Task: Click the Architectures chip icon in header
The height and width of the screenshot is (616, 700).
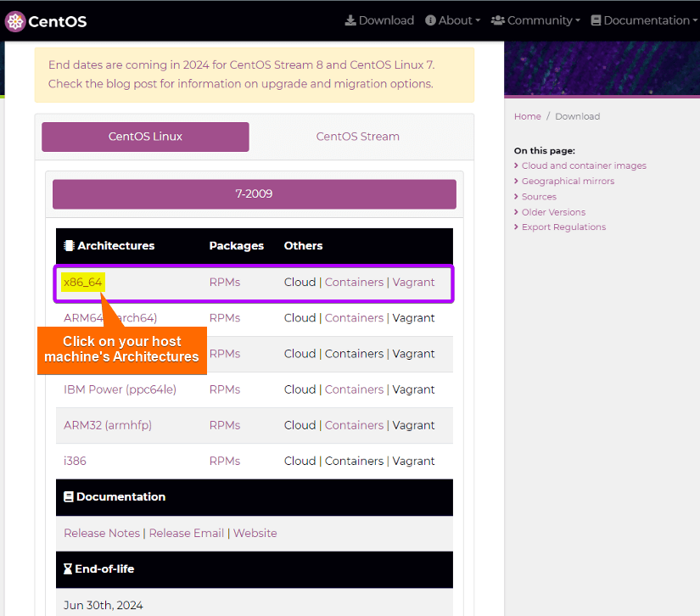Action: point(69,245)
